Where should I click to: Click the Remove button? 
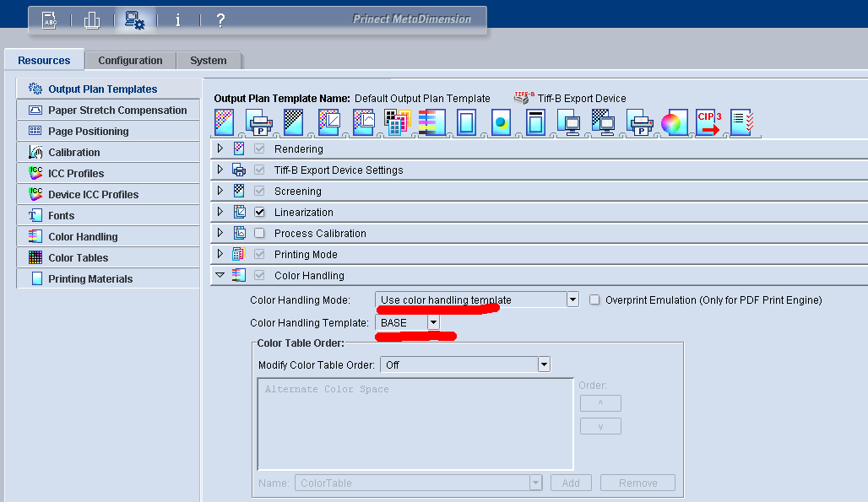pos(637,483)
